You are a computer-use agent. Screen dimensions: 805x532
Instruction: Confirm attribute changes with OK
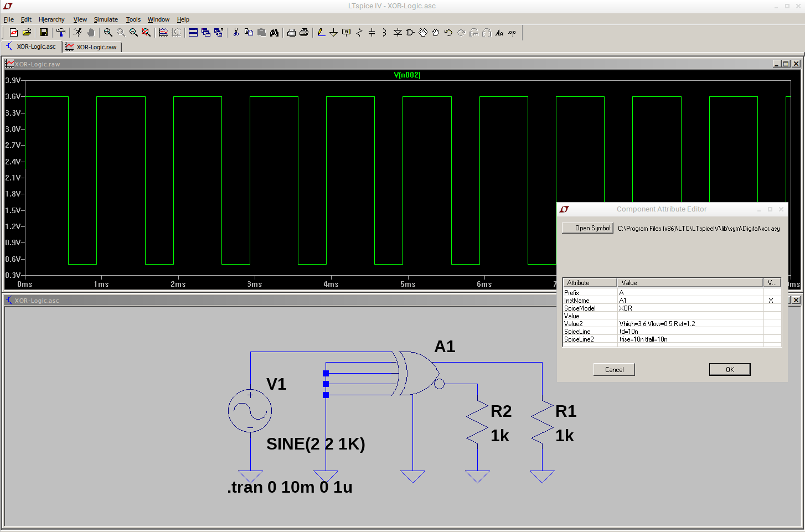(730, 369)
